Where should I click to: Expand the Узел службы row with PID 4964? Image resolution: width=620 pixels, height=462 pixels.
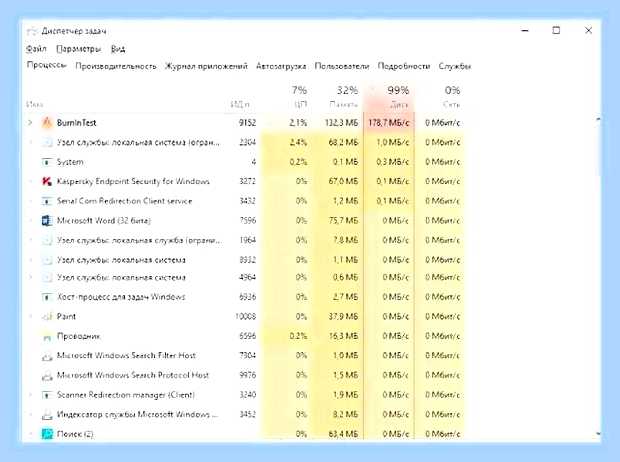(30, 277)
